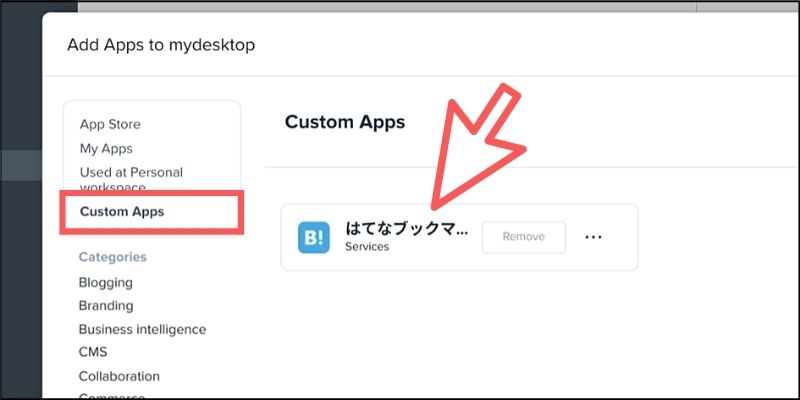Select Custom Apps in sidebar
Screen dimensions: 800x400
[122, 211]
